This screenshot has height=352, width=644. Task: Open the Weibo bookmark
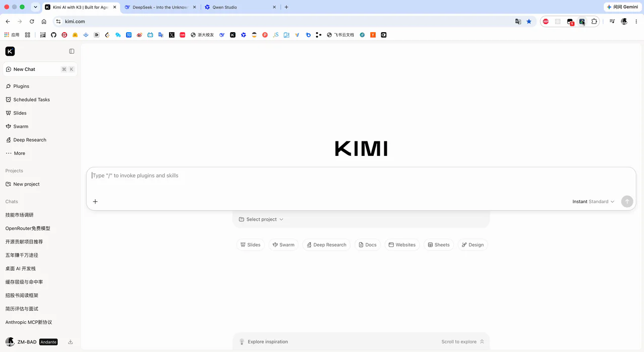coord(139,35)
